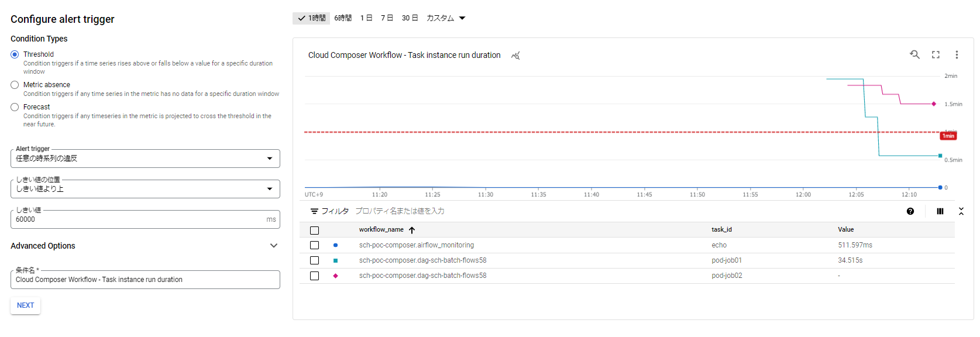The height and width of the screenshot is (337, 980).
Task: Expand the Advanced Options section
Action: pyautogui.click(x=273, y=246)
